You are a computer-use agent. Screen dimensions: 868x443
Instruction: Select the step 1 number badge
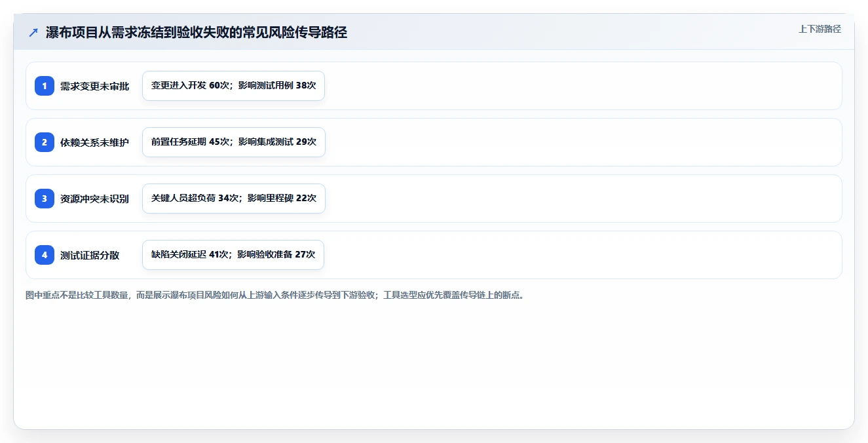45,86
